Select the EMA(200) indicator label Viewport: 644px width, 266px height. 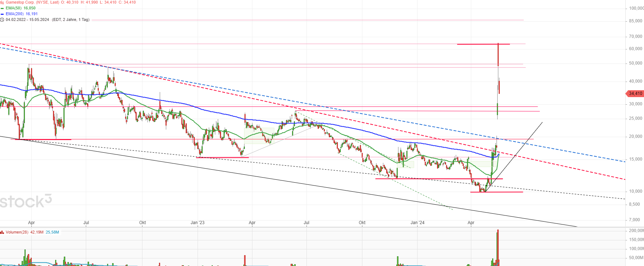[x=15, y=14]
